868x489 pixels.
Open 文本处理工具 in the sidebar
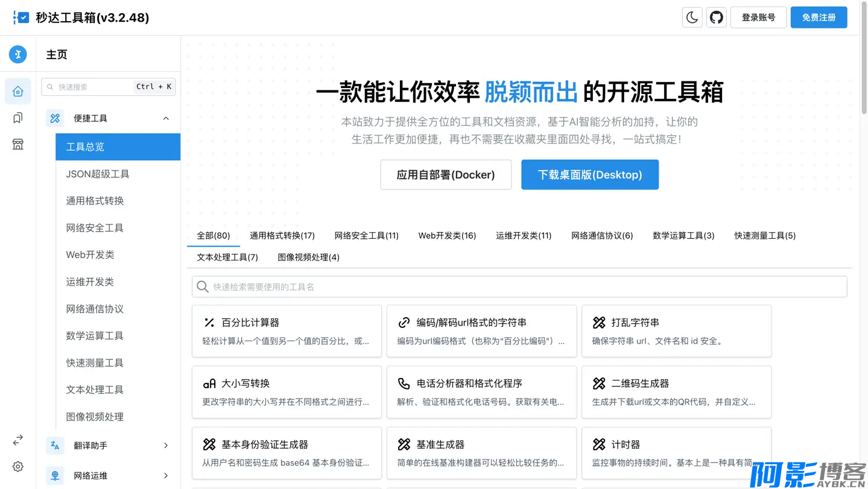point(118,390)
